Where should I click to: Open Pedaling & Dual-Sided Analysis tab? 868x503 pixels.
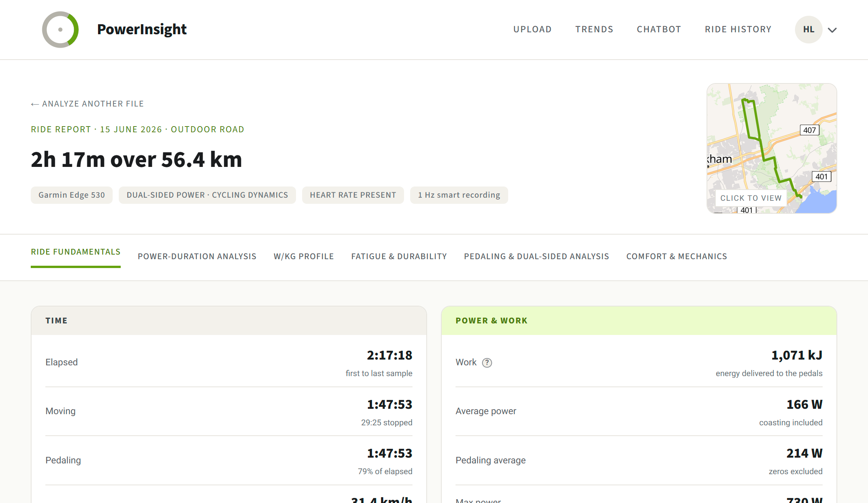point(537,256)
